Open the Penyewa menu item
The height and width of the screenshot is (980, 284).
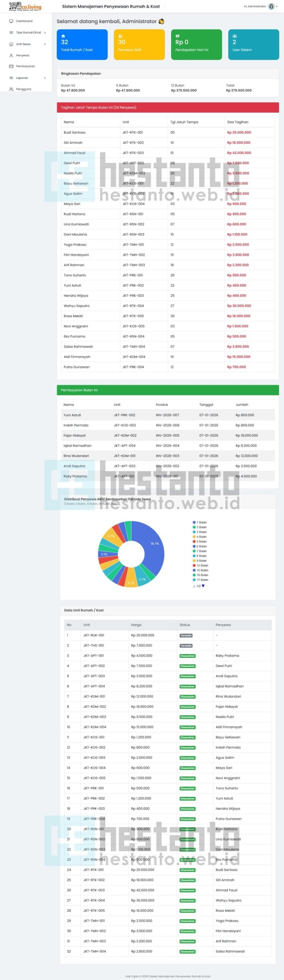coord(23,56)
